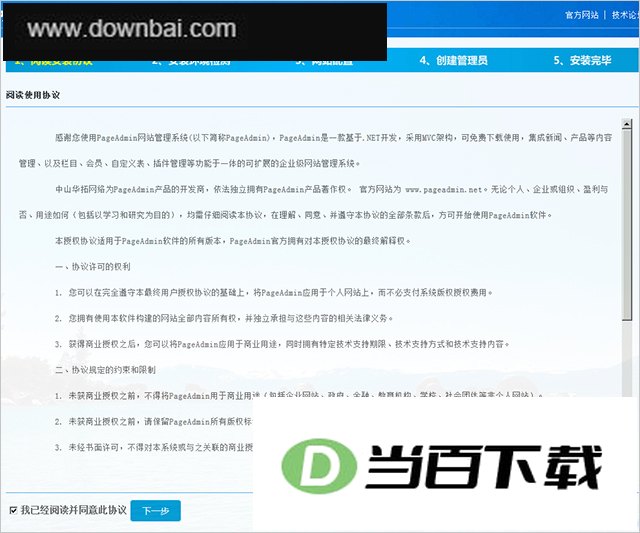Viewport: 640px width, 533px height.
Task: Click the 一、协议许可的权利 section heading
Action: point(93,266)
